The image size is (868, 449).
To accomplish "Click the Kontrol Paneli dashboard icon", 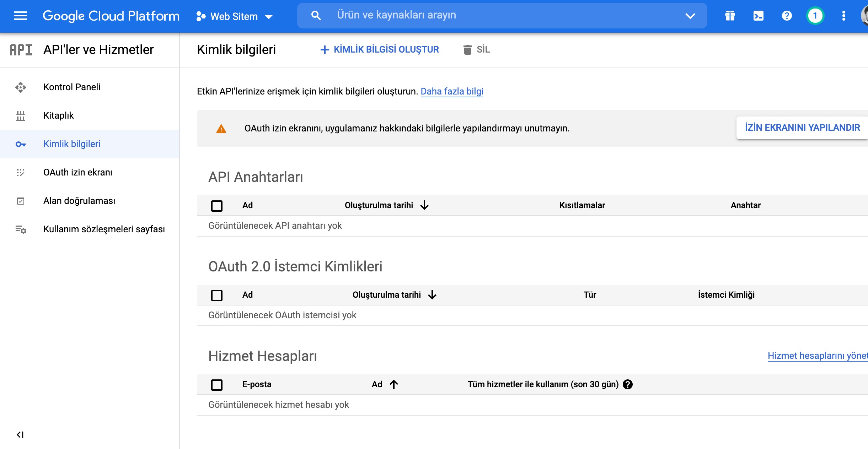I will [21, 87].
